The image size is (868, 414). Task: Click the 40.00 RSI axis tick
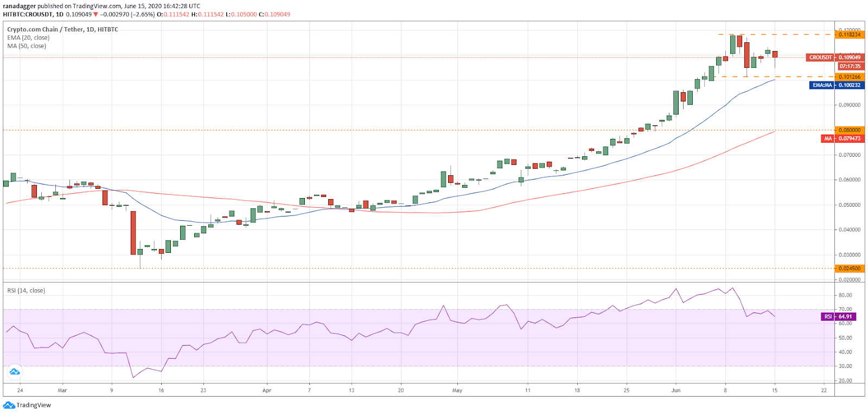845,352
